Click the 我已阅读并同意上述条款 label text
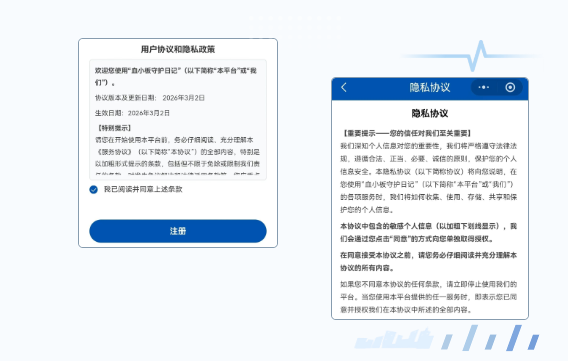Screen dimensions: 568x361 (143, 189)
